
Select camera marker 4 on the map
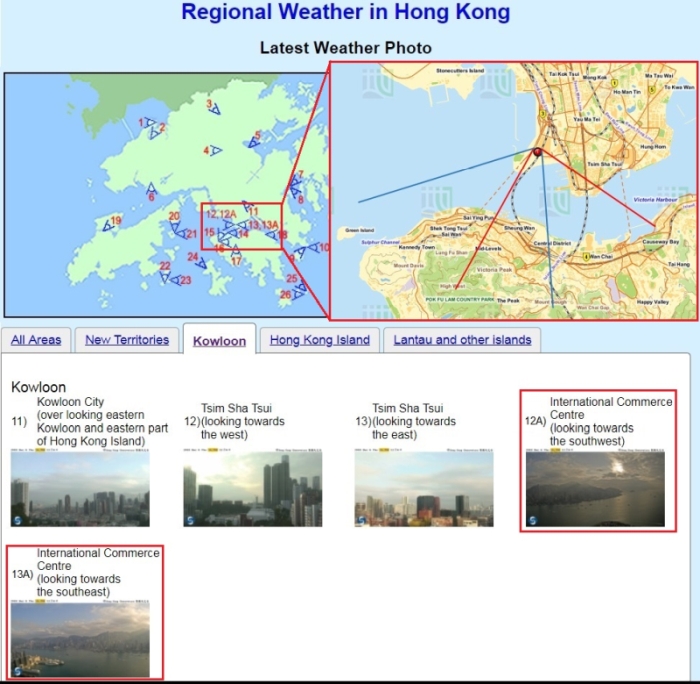(215, 151)
